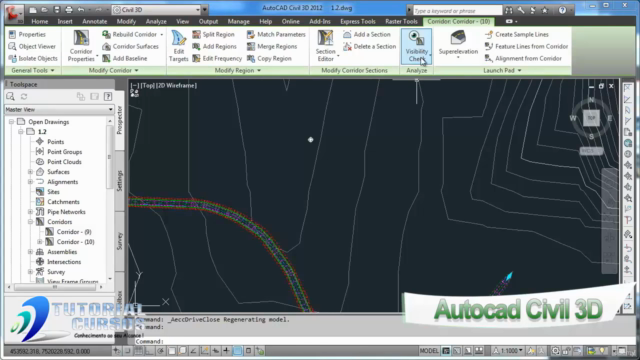The image size is (640, 360).
Task: Click Match Parameters
Action: click(x=276, y=34)
